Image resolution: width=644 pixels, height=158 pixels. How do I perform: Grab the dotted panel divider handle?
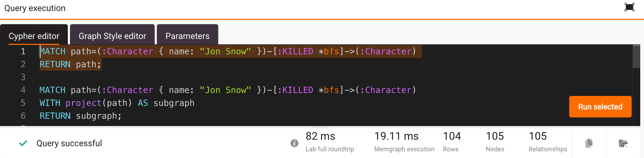click(320, 127)
